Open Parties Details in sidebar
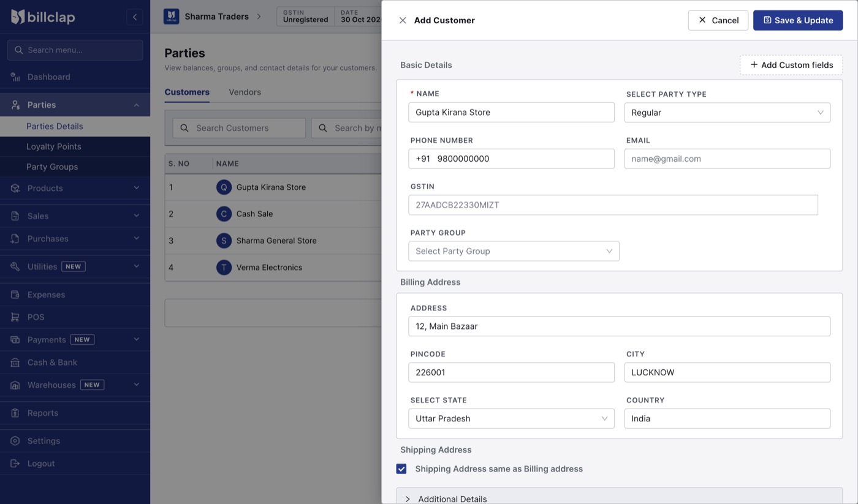This screenshot has width=858, height=504. [75, 126]
